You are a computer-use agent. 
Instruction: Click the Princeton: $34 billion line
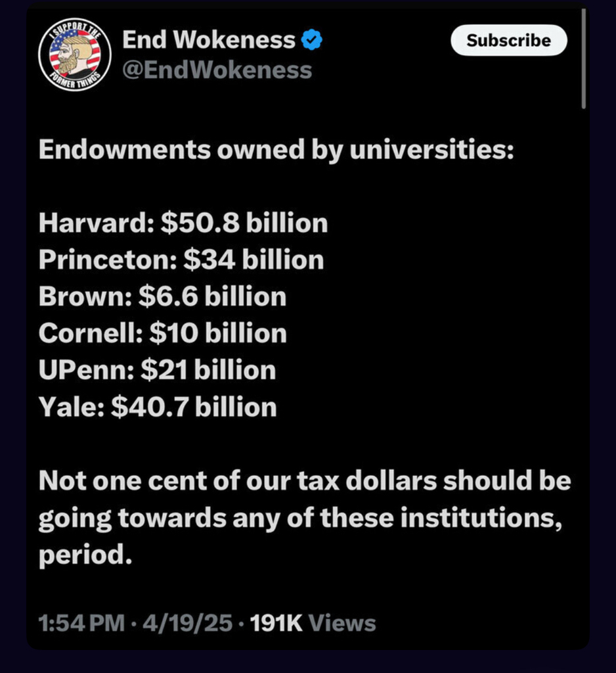click(x=181, y=260)
